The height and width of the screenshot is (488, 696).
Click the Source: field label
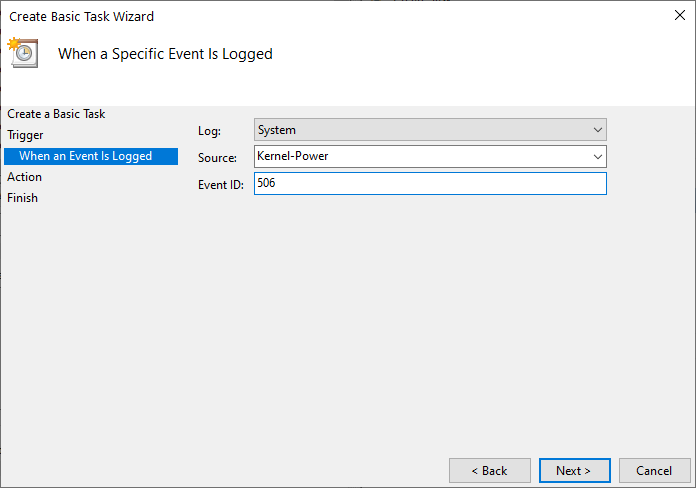218,158
